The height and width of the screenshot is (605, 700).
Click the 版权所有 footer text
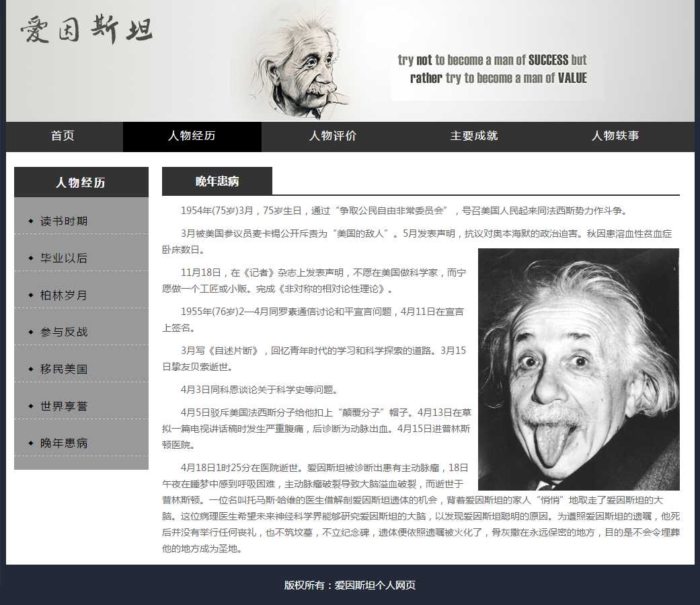(350, 585)
